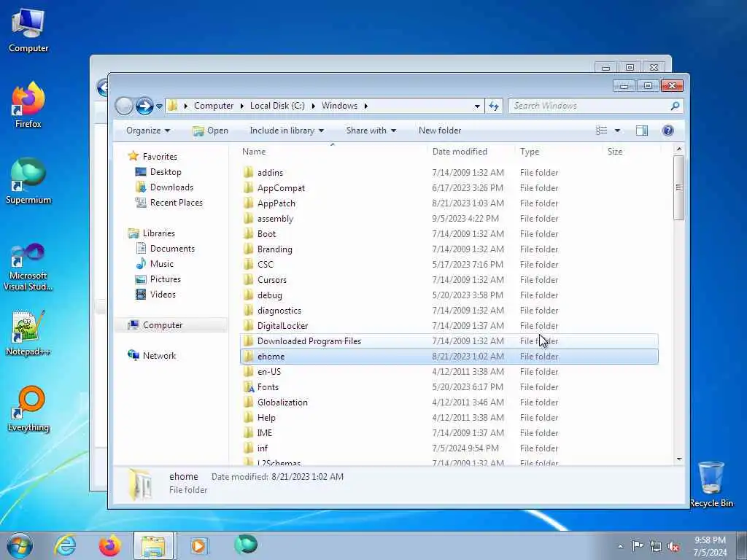The height and width of the screenshot is (560, 747).
Task: Select Computer in the address breadcrumb
Action: point(214,106)
